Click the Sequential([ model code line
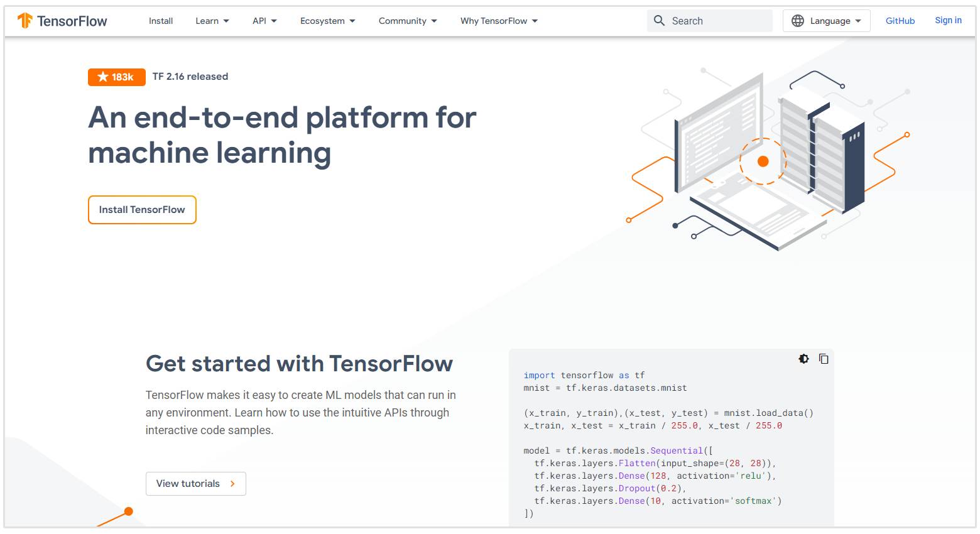This screenshot has width=980, height=534. pyautogui.click(x=618, y=450)
